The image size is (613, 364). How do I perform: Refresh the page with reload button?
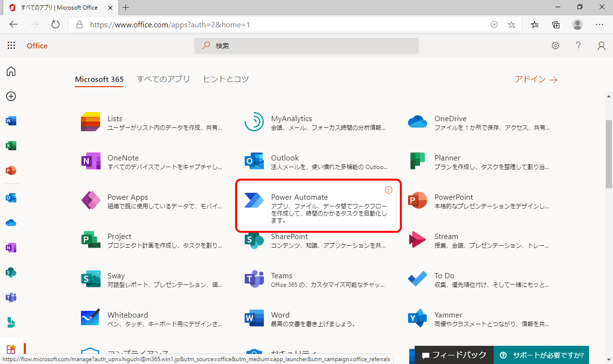[56, 24]
